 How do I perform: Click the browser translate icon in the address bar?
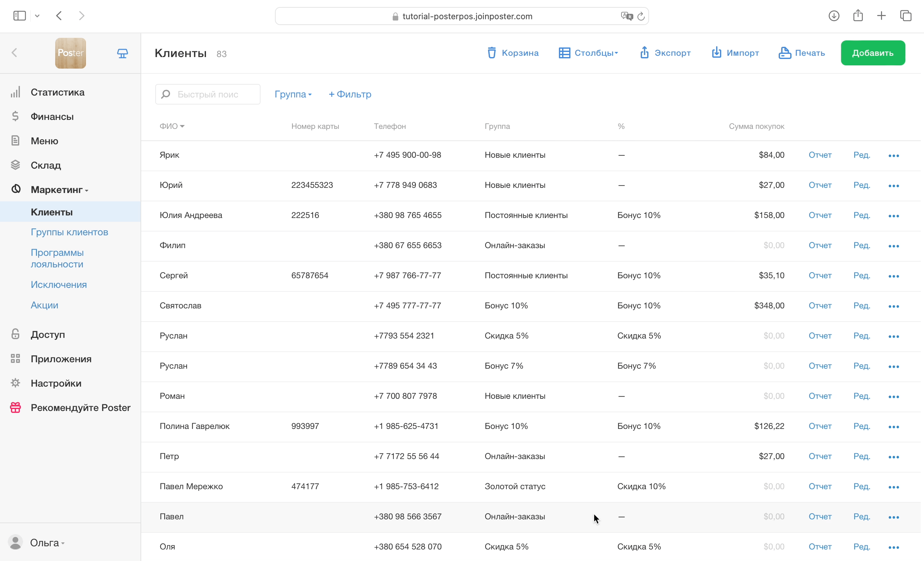(627, 16)
